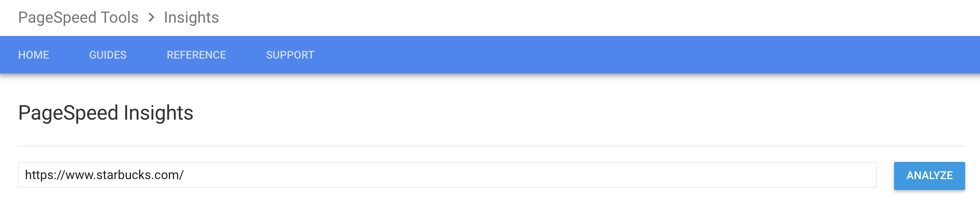
Task: Click the divider line below the heading
Action: 492,146
